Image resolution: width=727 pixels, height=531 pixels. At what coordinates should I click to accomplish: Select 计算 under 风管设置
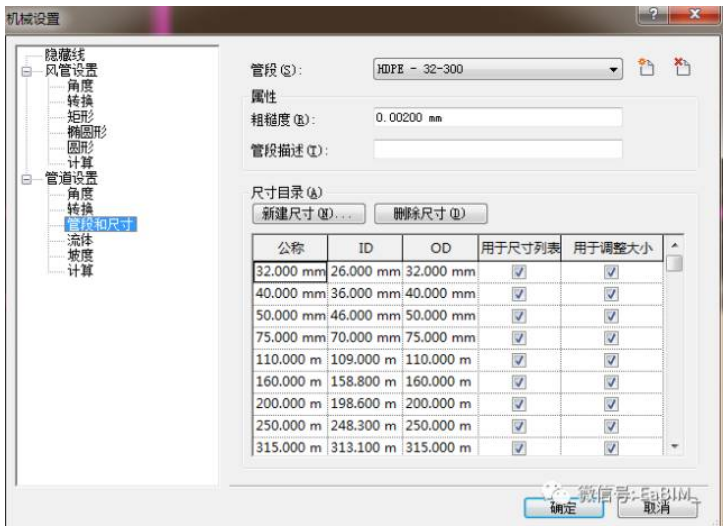(80, 163)
